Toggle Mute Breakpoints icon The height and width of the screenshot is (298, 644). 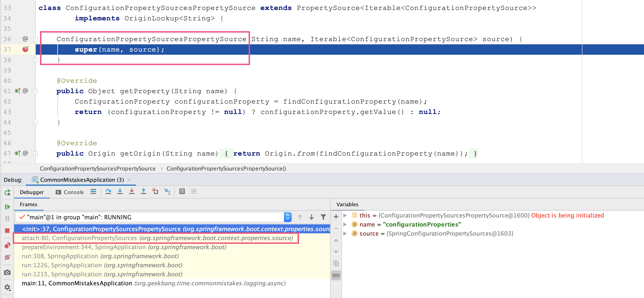pyautogui.click(x=7, y=257)
